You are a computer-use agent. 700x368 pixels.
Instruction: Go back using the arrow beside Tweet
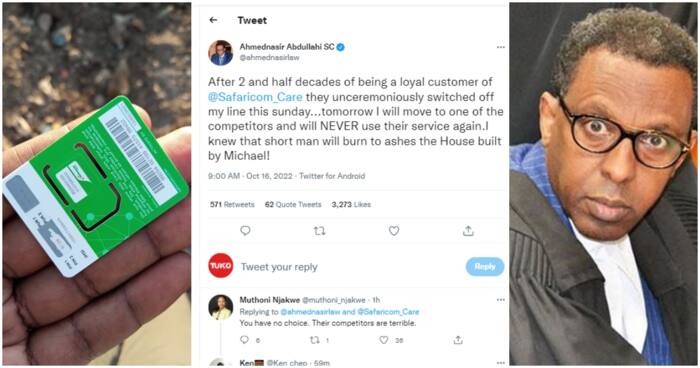tap(213, 20)
